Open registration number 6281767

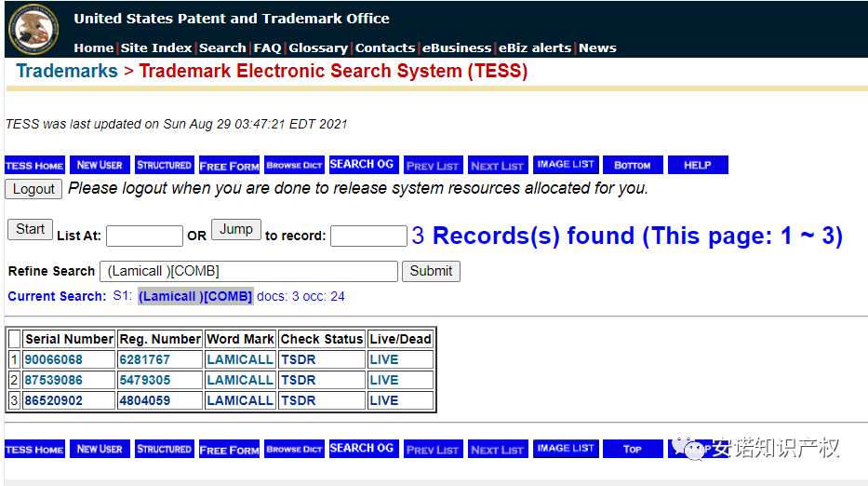tap(144, 359)
